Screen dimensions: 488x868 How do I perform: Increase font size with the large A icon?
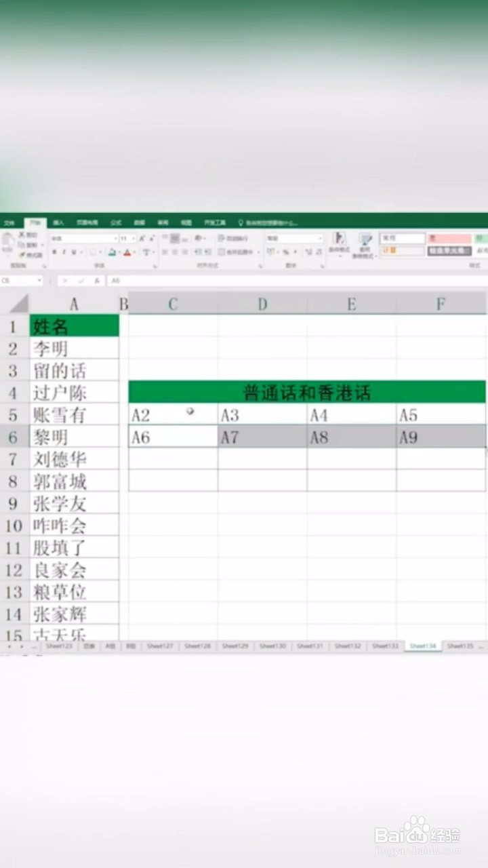coord(142,239)
